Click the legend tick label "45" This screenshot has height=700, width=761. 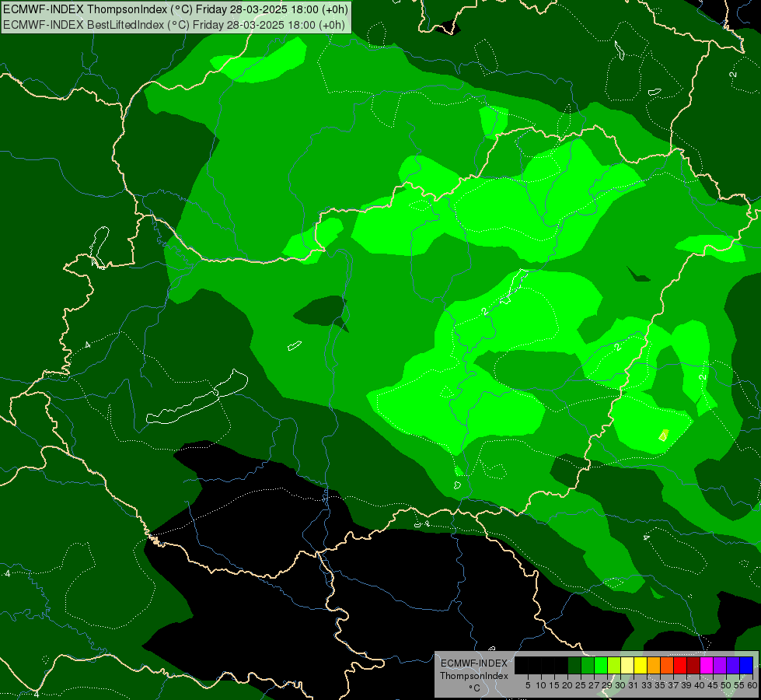coord(713,685)
